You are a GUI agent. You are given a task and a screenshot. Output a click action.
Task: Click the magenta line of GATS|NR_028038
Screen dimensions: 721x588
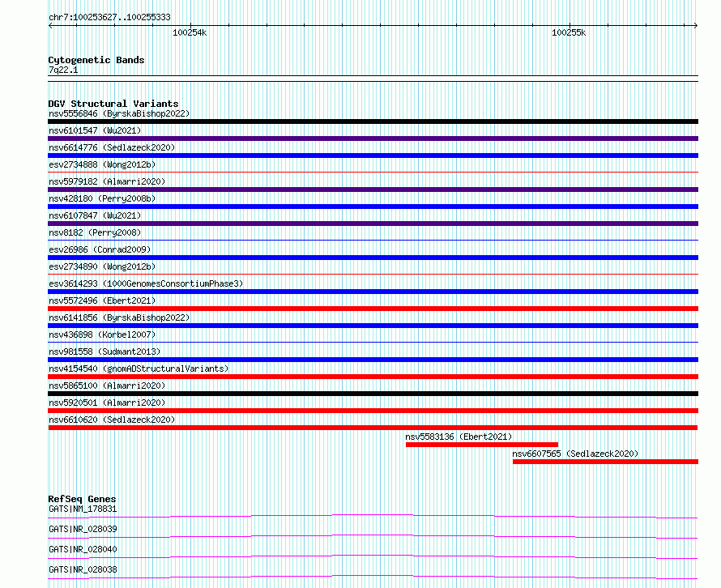[373, 577]
